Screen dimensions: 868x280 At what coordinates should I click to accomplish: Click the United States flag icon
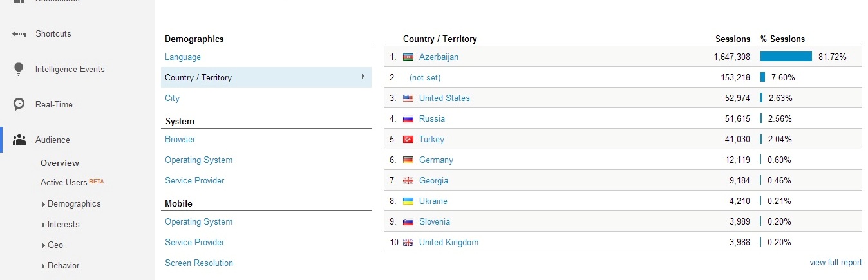tap(408, 98)
